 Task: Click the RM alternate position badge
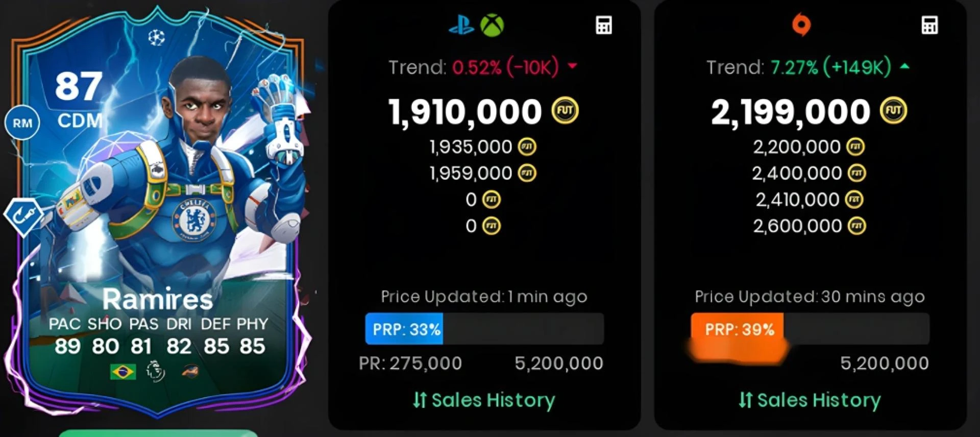pos(22,123)
